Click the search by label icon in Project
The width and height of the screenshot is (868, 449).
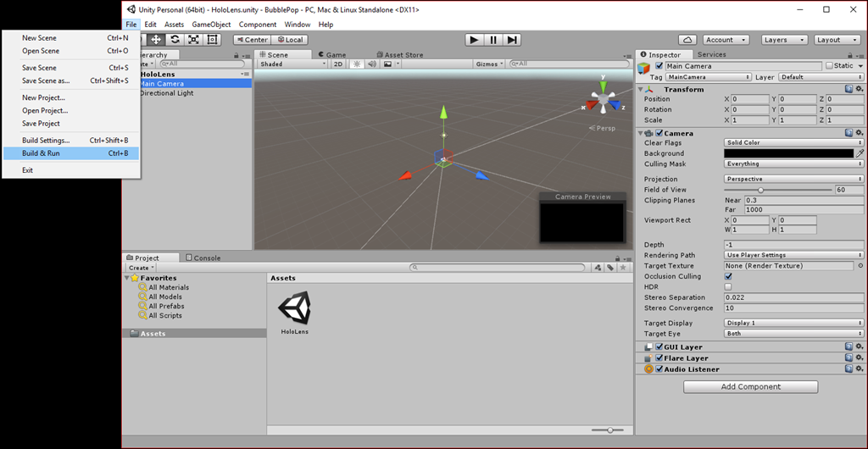point(610,268)
